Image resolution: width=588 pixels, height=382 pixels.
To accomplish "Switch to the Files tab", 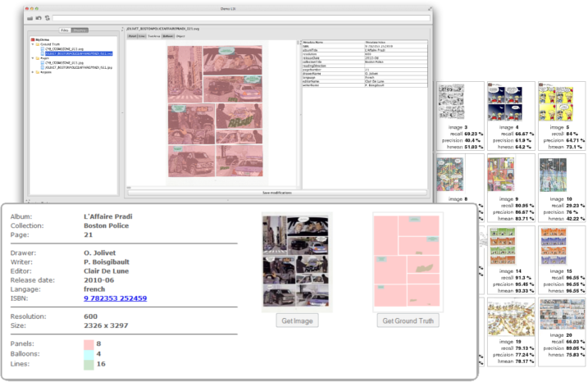I will click(x=65, y=30).
